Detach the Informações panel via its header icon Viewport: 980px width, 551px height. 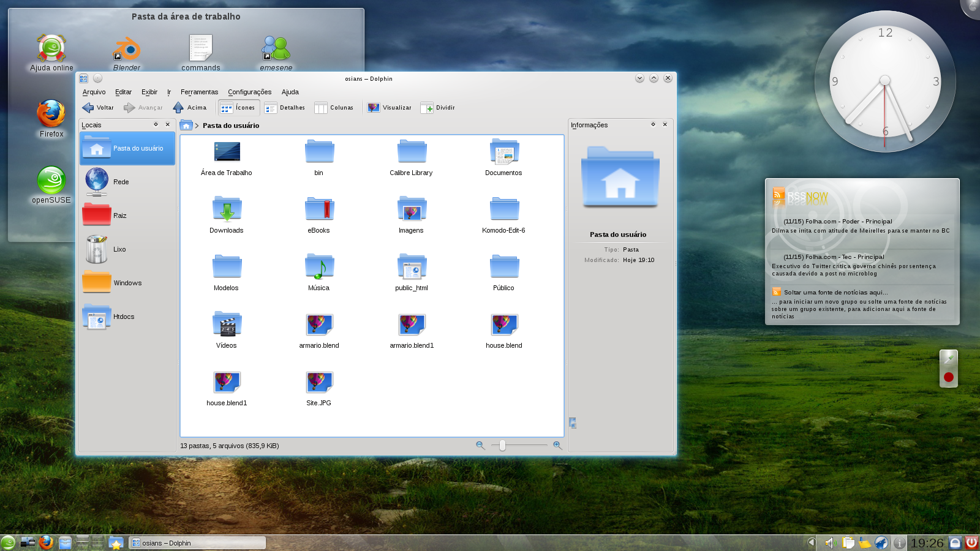tap(654, 124)
